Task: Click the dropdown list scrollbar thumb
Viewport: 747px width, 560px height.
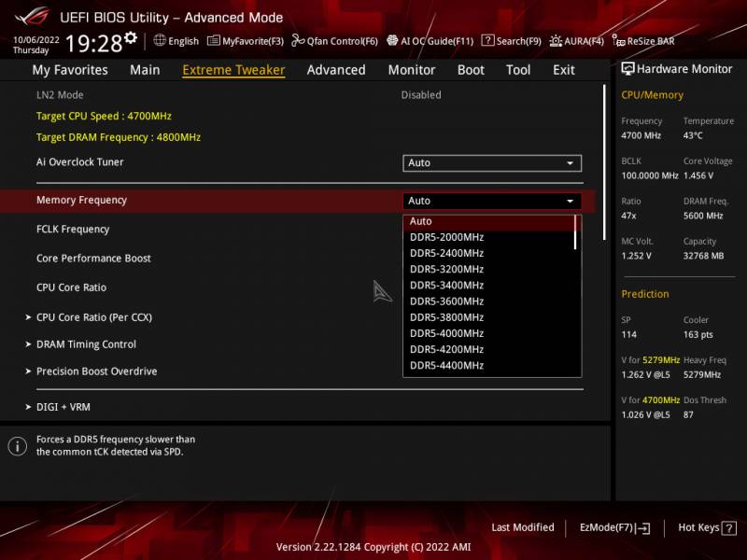Action: 575,231
